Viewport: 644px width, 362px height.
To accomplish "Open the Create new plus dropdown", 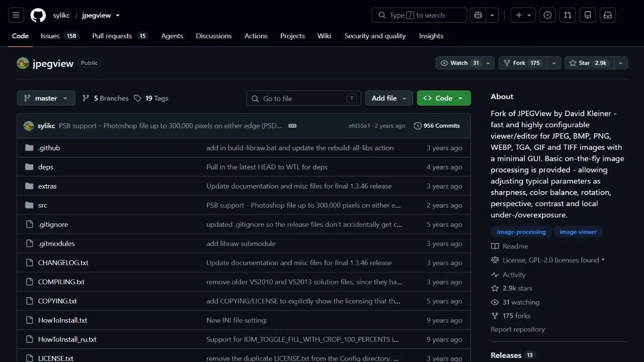I will click(523, 15).
